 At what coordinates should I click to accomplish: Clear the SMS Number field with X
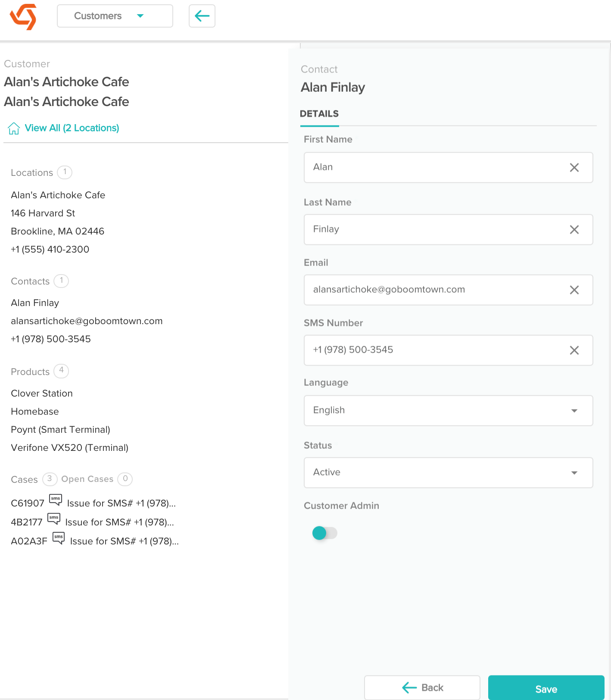[574, 350]
